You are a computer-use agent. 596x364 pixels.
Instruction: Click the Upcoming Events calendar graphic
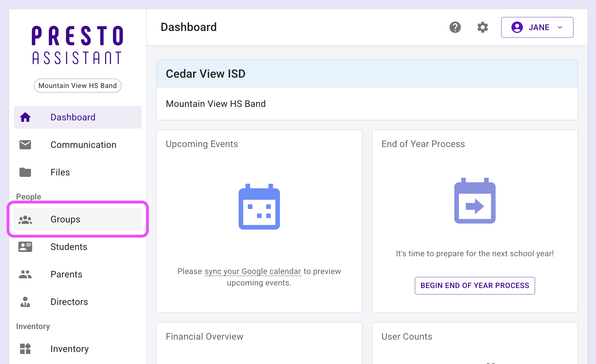click(x=259, y=207)
